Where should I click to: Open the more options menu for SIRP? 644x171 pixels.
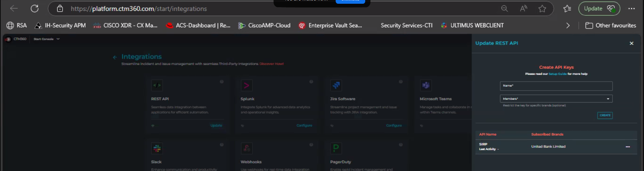coord(628,147)
